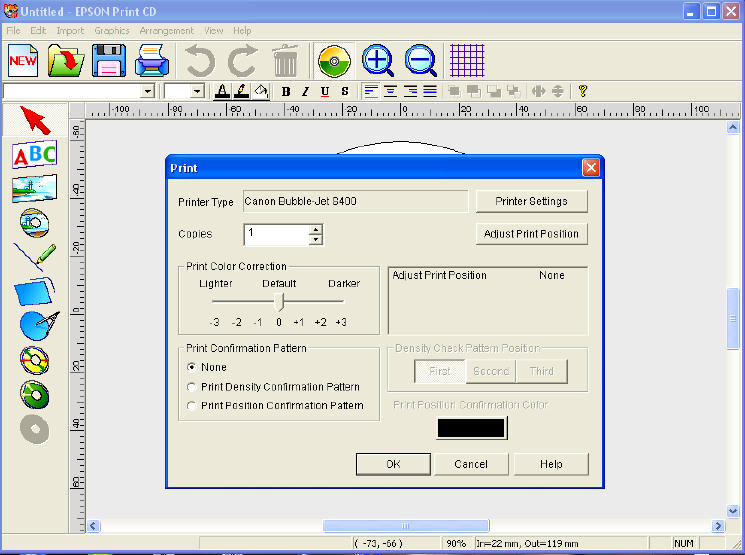
Task: Click the trash can delete icon
Action: pos(285,60)
